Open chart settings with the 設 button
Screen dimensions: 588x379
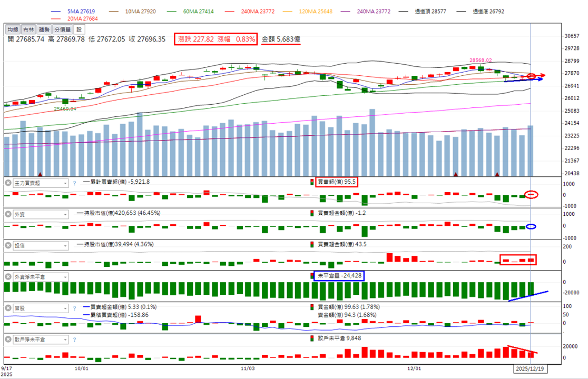[x=79, y=29]
